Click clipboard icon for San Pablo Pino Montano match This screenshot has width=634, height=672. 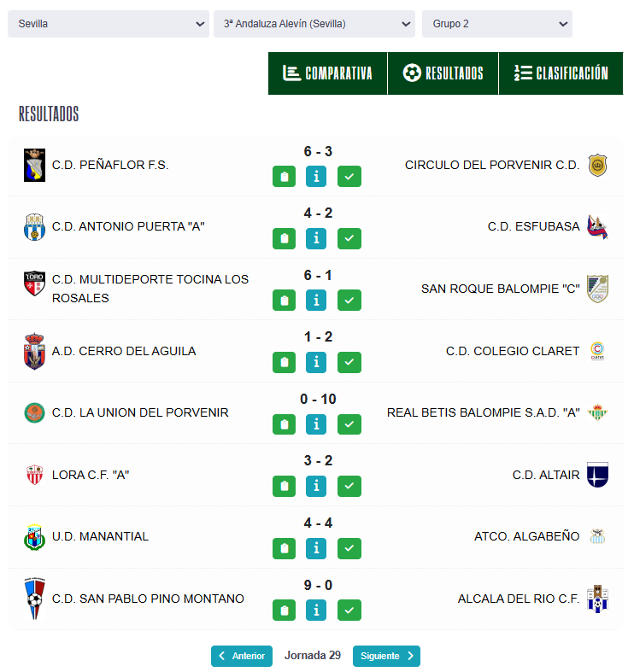coord(284,610)
